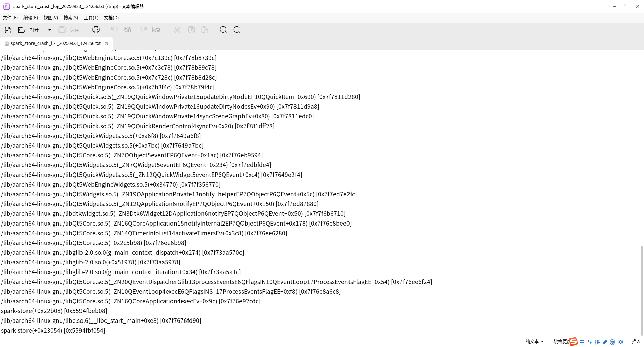The height and width of the screenshot is (347, 644).
Task: Open the search magnifier tool
Action: coord(223,30)
